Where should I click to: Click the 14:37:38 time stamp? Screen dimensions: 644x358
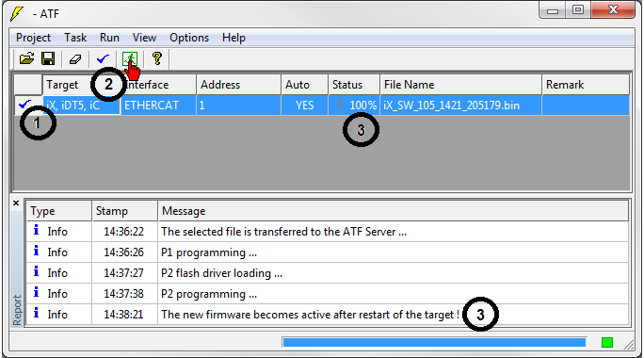pos(123,294)
